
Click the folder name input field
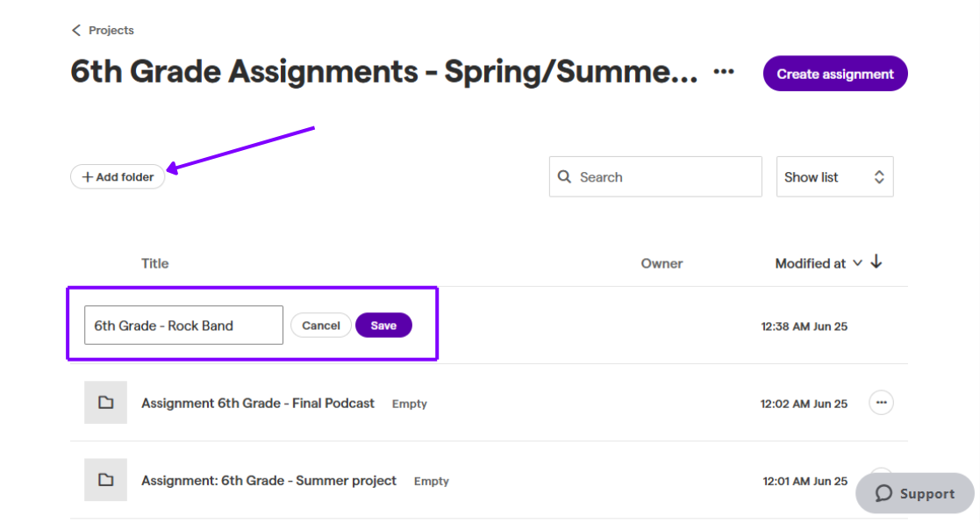(x=183, y=325)
